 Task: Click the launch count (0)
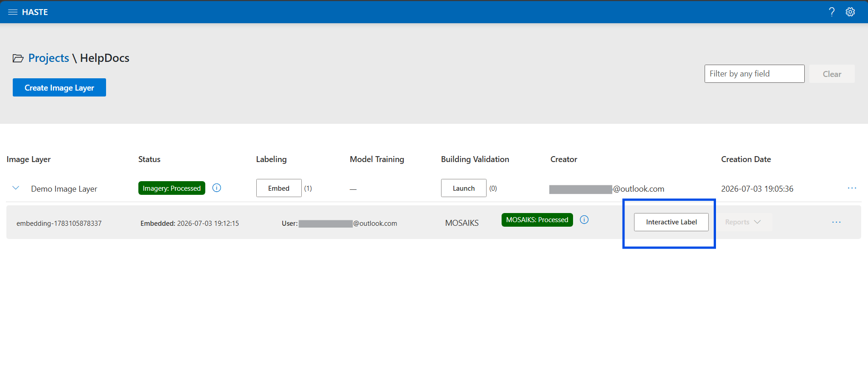pyautogui.click(x=493, y=188)
